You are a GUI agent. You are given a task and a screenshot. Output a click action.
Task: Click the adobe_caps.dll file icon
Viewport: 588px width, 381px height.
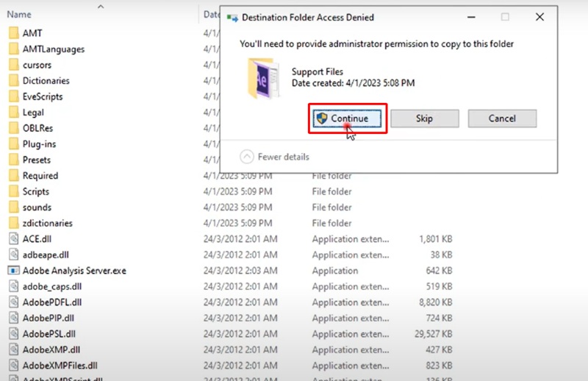14,286
